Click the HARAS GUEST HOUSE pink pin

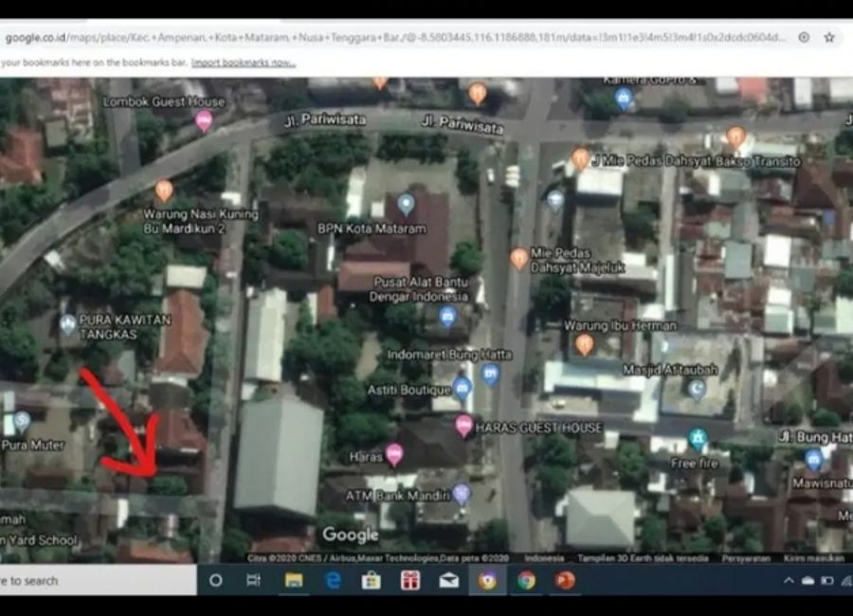coord(463,426)
